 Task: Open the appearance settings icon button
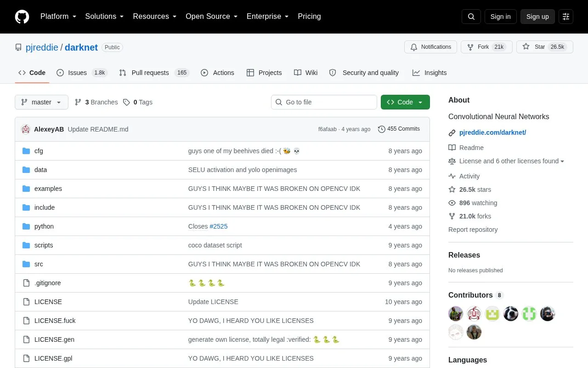(566, 17)
